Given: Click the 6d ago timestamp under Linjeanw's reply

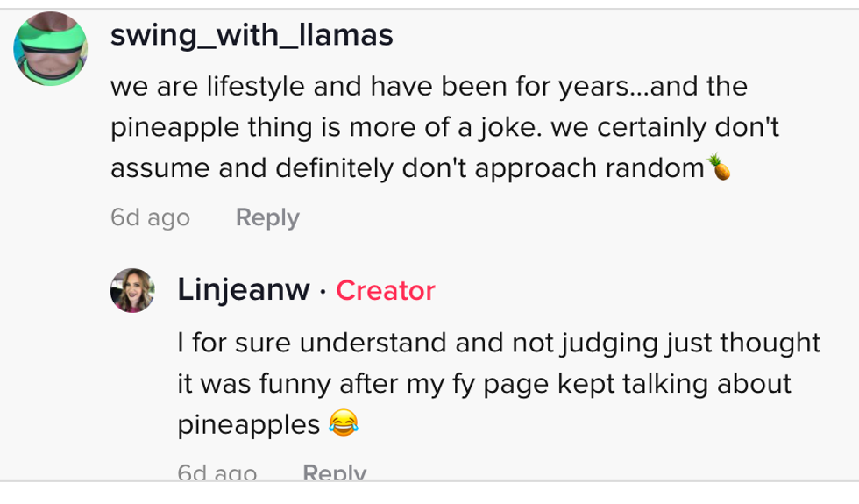Looking at the screenshot, I should tap(217, 473).
